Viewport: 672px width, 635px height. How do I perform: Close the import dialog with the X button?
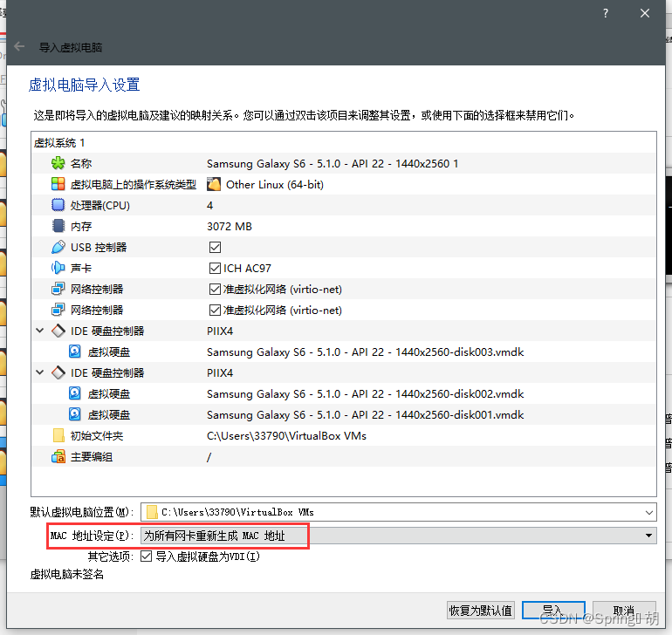pos(645,13)
